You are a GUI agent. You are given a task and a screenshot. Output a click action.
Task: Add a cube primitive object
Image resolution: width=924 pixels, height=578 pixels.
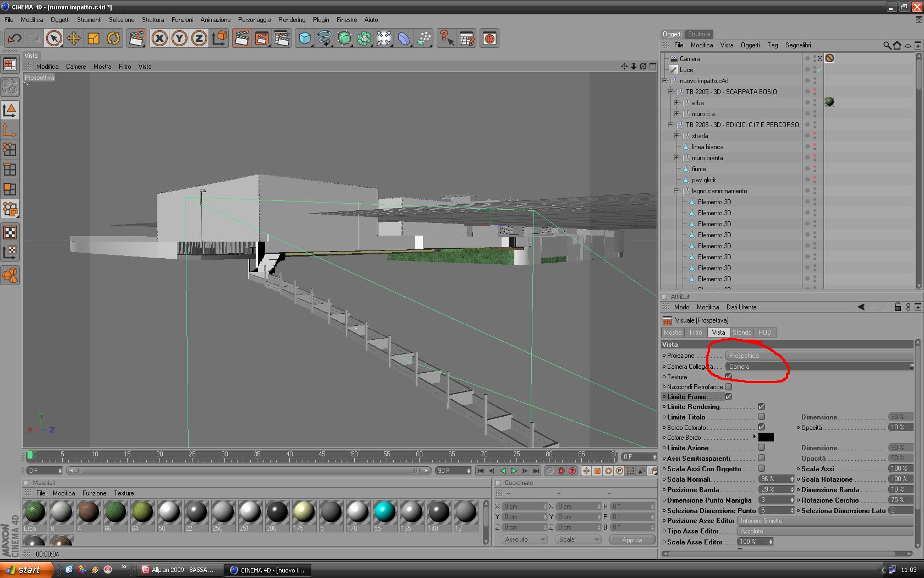[x=305, y=38]
